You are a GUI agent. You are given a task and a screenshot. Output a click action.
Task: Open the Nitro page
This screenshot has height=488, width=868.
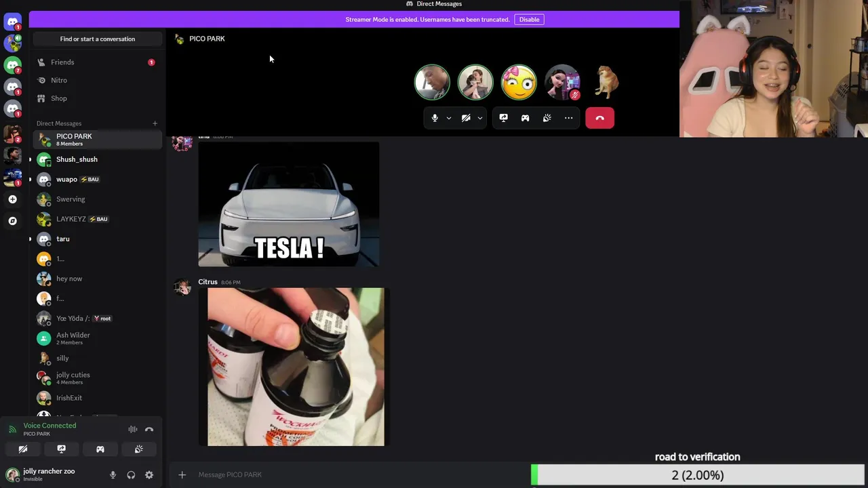coord(97,80)
